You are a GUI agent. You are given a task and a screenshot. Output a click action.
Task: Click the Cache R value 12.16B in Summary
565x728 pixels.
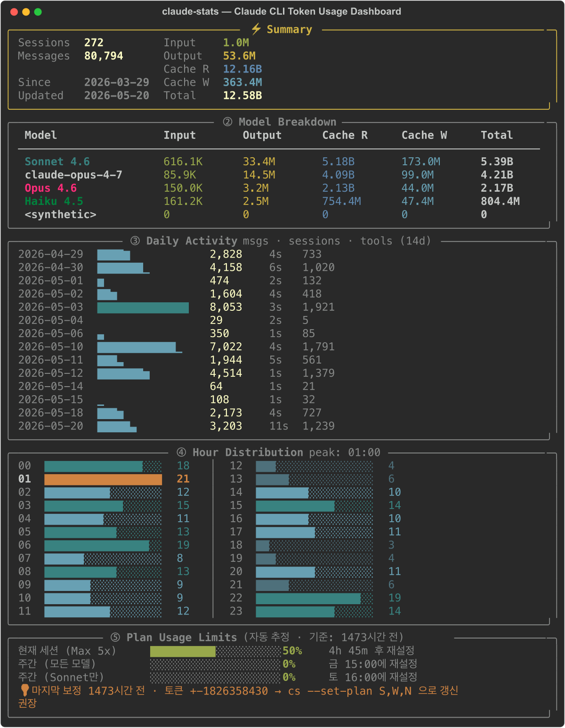point(242,69)
